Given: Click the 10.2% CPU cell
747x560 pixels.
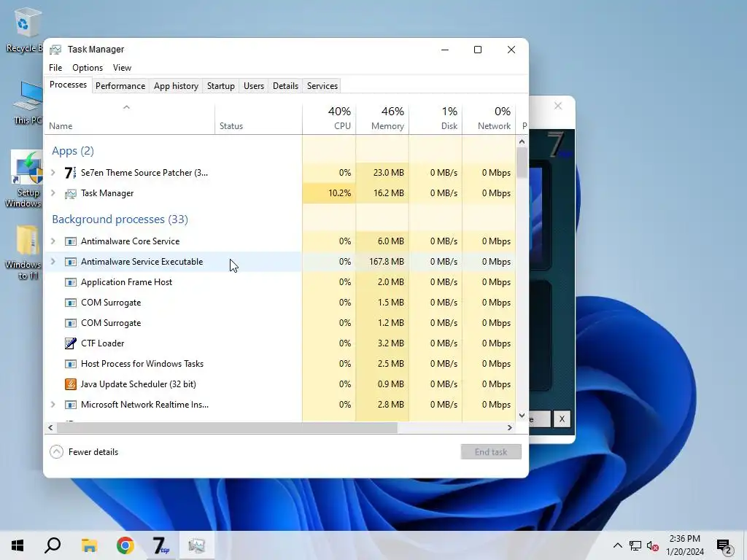Looking at the screenshot, I should (329, 193).
